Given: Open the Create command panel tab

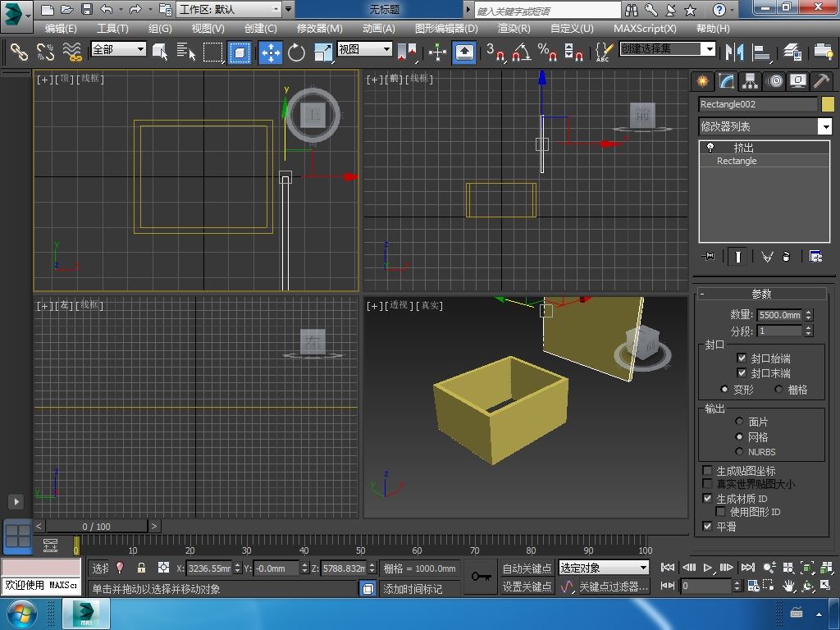Looking at the screenshot, I should point(702,80).
